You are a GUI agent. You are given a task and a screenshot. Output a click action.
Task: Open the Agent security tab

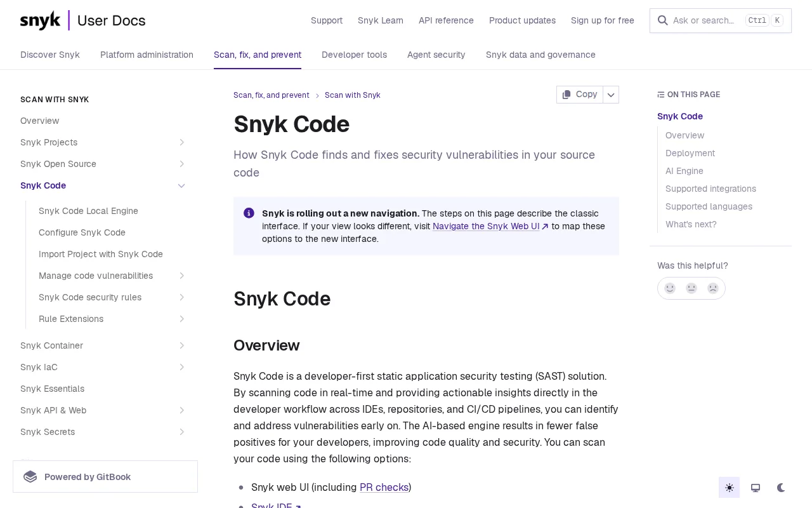click(436, 55)
